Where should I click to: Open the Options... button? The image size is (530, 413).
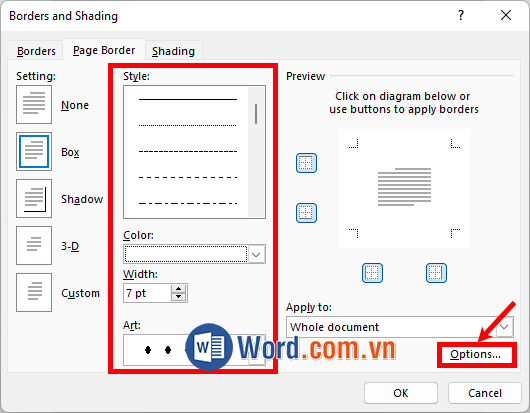pyautogui.click(x=476, y=354)
